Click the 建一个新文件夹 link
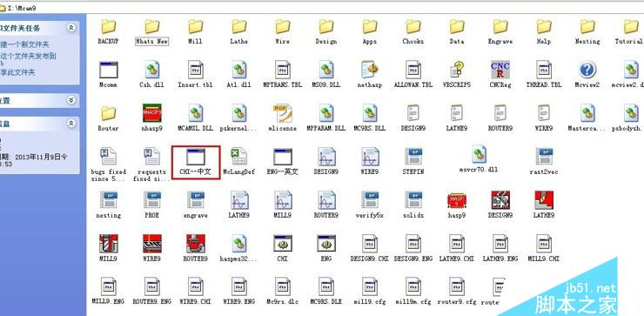The height and width of the screenshot is (316, 644). tap(23, 44)
